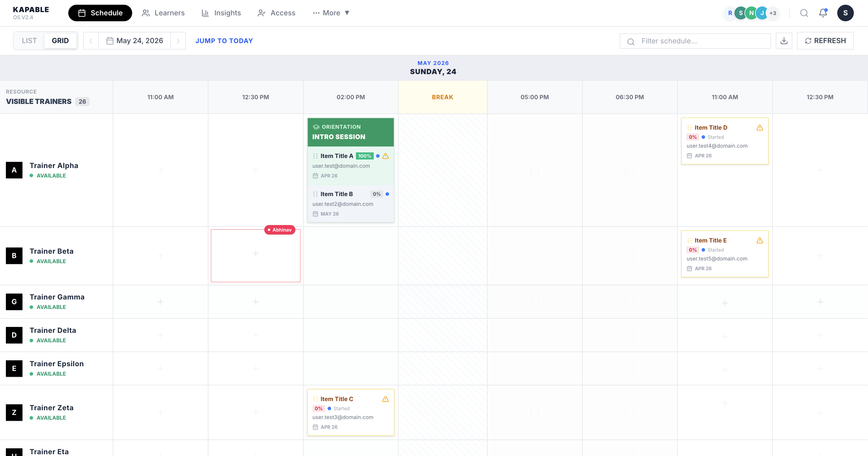Expand the More menu
The width and height of the screenshot is (868, 456).
click(331, 13)
